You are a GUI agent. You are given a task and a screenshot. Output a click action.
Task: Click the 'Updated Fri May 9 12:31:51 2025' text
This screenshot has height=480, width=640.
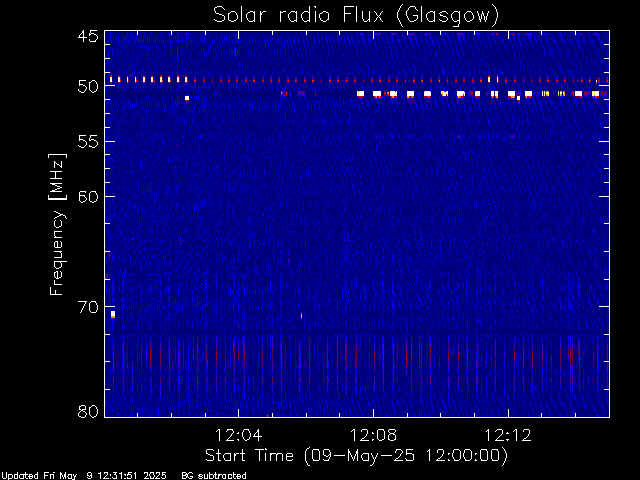[84, 476]
